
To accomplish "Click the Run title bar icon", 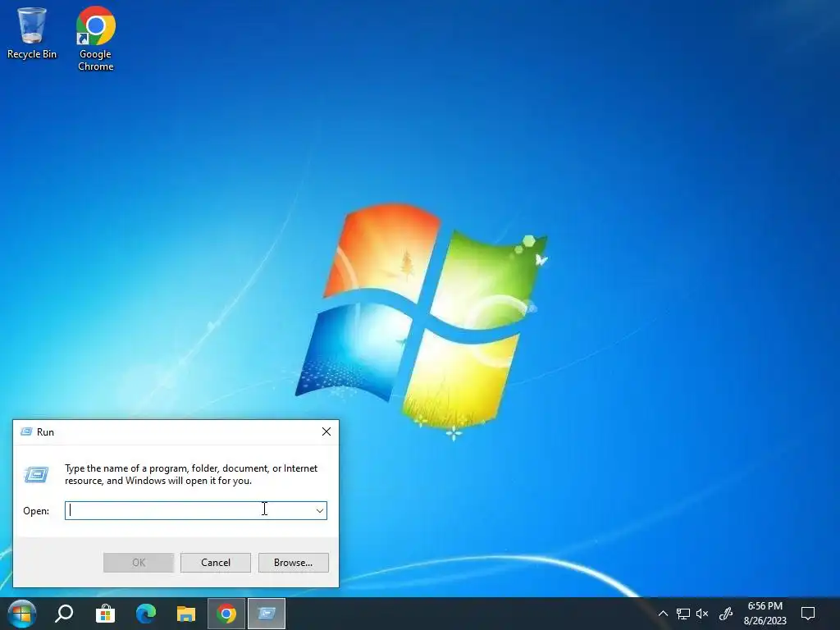I will point(26,431).
